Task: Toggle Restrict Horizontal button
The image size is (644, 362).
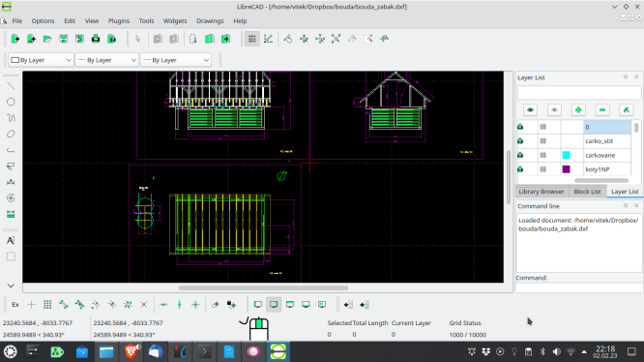Action: pyautogui.click(x=163, y=305)
